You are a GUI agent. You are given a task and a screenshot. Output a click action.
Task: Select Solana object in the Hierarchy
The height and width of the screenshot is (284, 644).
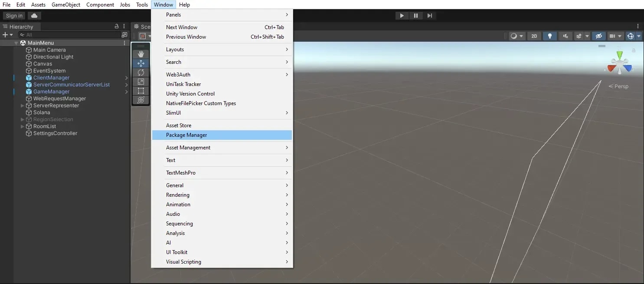(42, 112)
